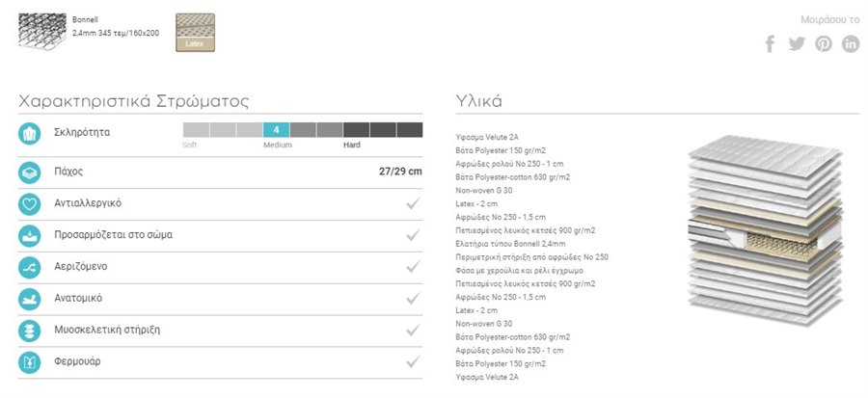Select the highlighted firmness level 4 segment
This screenshot has height=398, width=868.
tap(276, 130)
